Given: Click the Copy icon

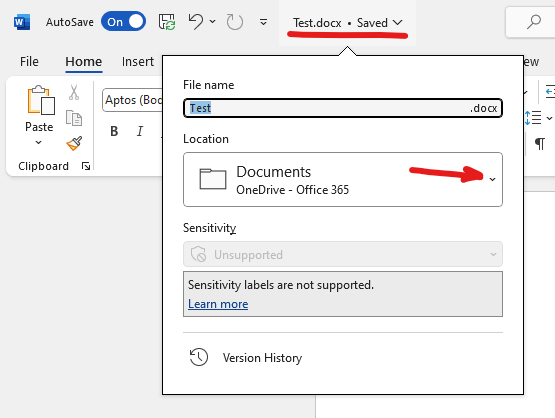Looking at the screenshot, I should pyautogui.click(x=74, y=118).
